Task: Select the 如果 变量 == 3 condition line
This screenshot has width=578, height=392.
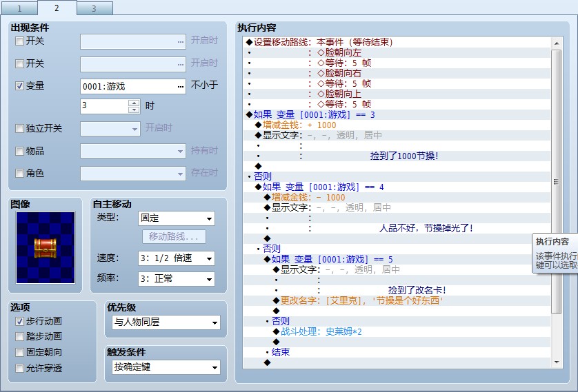Action: pyautogui.click(x=397, y=115)
